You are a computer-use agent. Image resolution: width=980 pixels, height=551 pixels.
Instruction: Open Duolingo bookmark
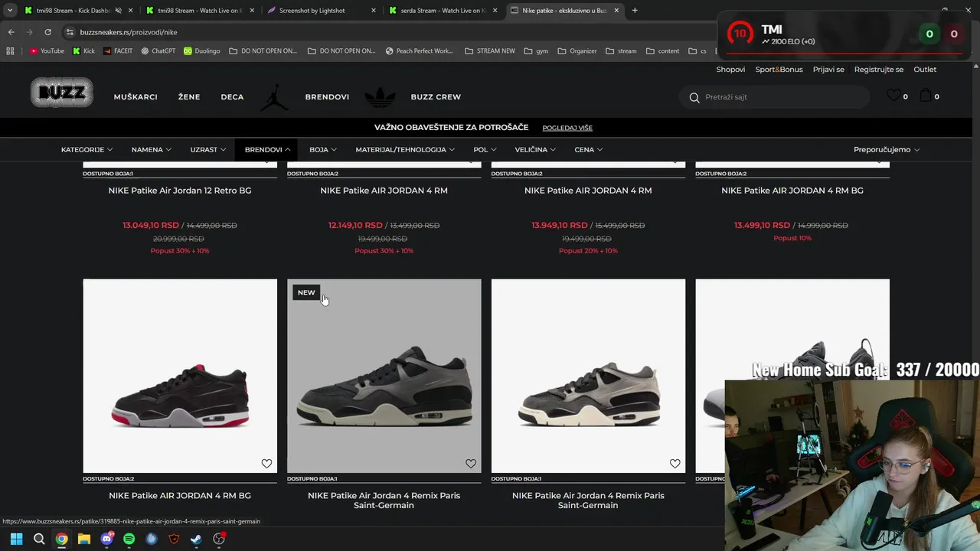[x=201, y=51]
